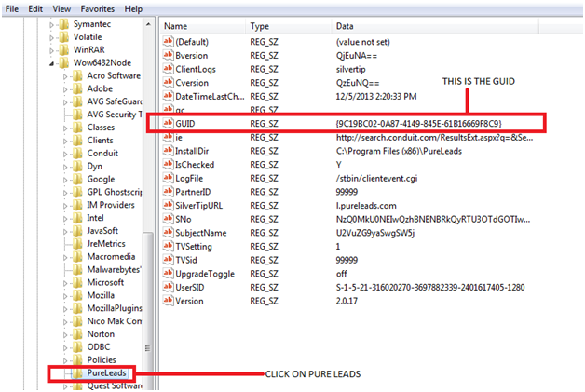Click the SilverTipURL value icon
This screenshot has width=585, height=392.
[x=169, y=205]
